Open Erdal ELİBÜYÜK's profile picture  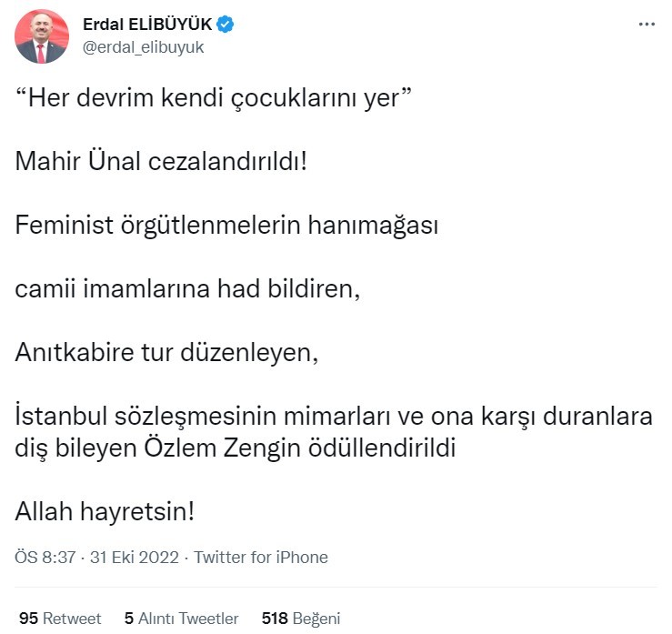[x=42, y=36]
